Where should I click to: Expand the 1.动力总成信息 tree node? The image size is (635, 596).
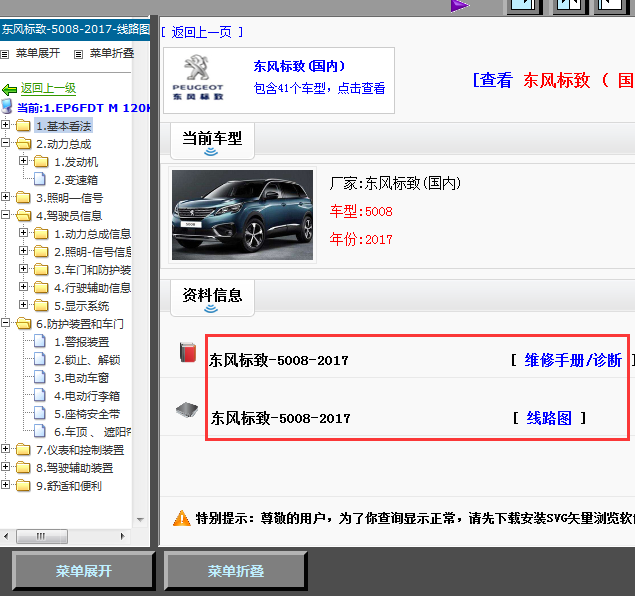[x=23, y=232]
